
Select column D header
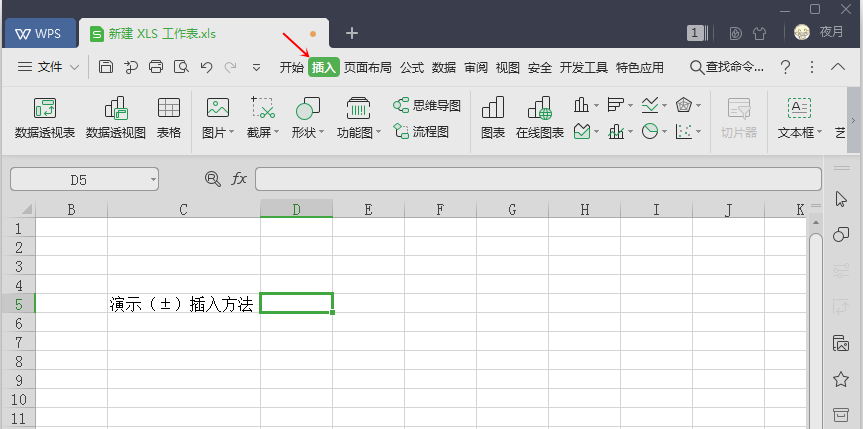[x=296, y=209]
